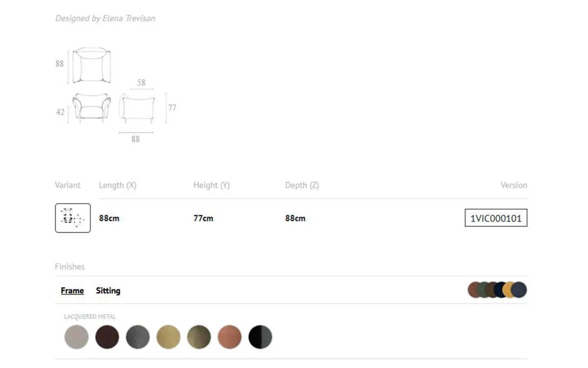This screenshot has width=588, height=368.
Task: Choose the light gray lacquered metal swatch
Action: [76, 337]
